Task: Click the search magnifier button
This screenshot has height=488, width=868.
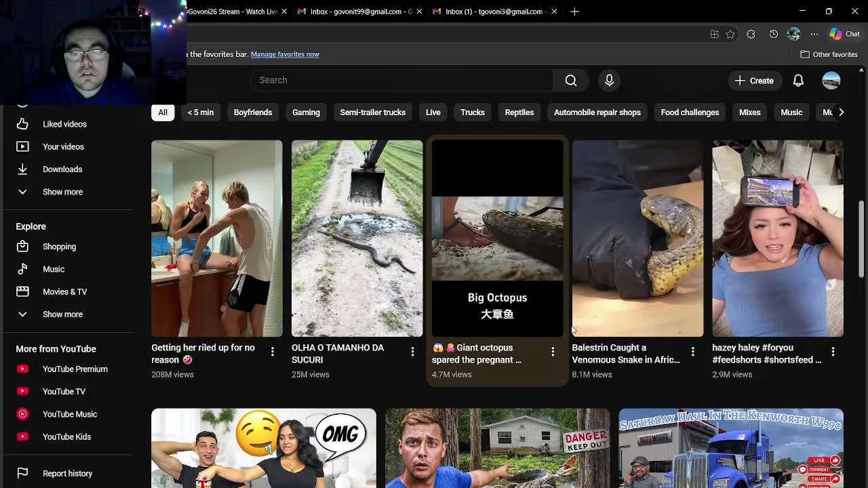Action: pyautogui.click(x=571, y=81)
